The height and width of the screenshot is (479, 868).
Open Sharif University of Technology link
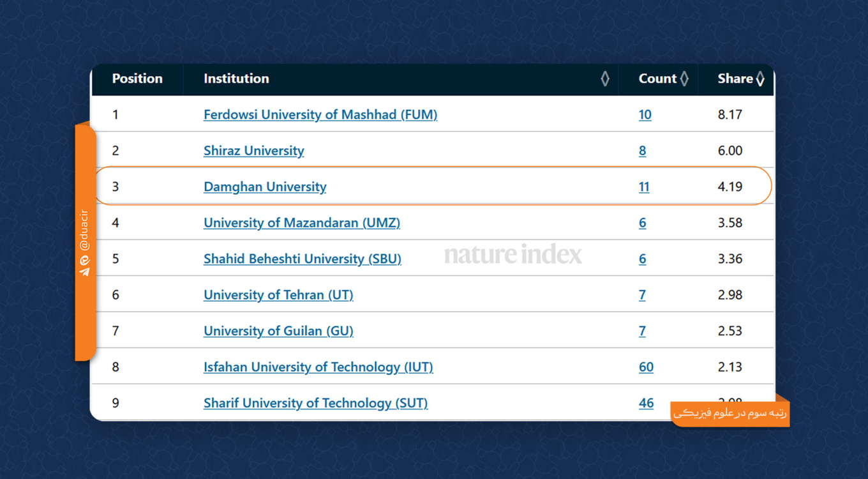click(x=315, y=403)
